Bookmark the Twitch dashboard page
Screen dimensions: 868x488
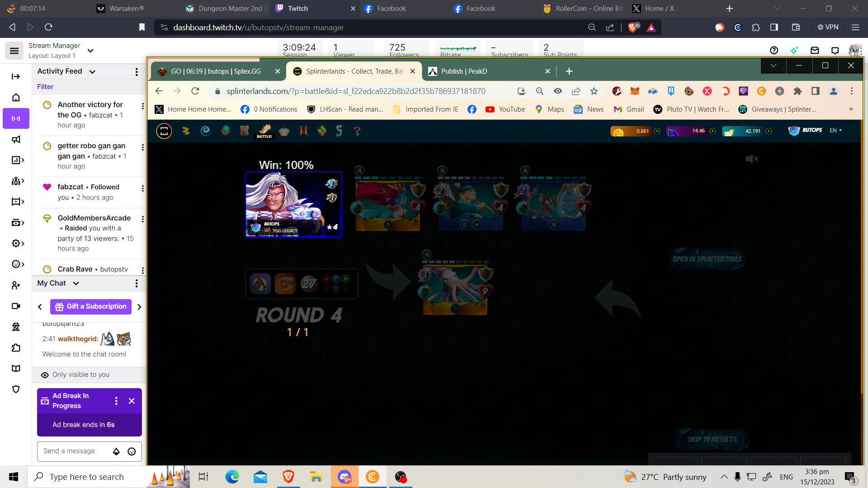click(x=142, y=27)
